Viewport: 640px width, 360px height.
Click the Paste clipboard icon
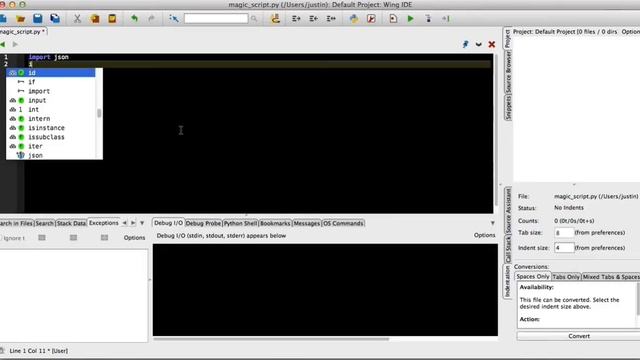point(112,18)
